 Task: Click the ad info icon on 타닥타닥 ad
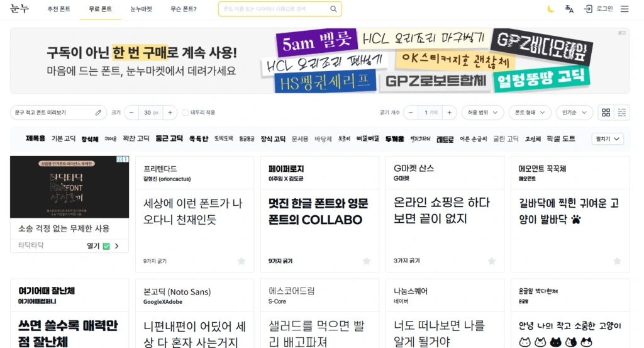click(120, 159)
